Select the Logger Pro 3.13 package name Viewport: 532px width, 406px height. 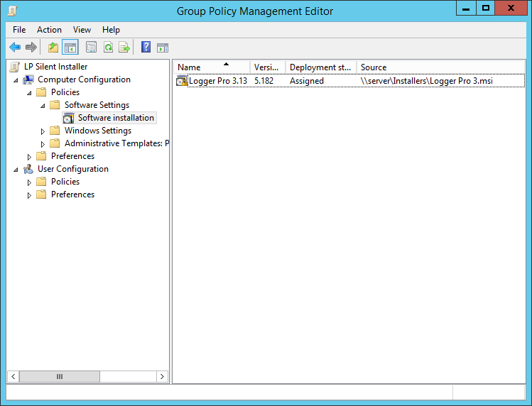point(218,81)
